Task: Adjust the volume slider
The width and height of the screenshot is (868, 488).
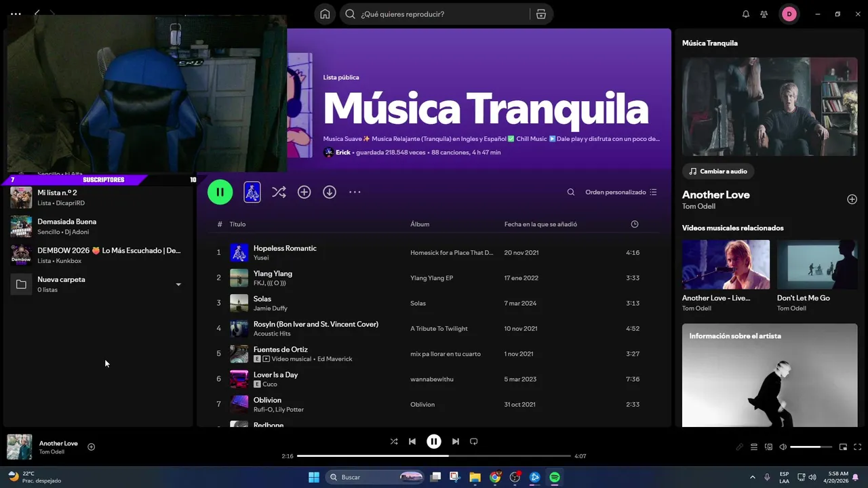Action: click(811, 447)
